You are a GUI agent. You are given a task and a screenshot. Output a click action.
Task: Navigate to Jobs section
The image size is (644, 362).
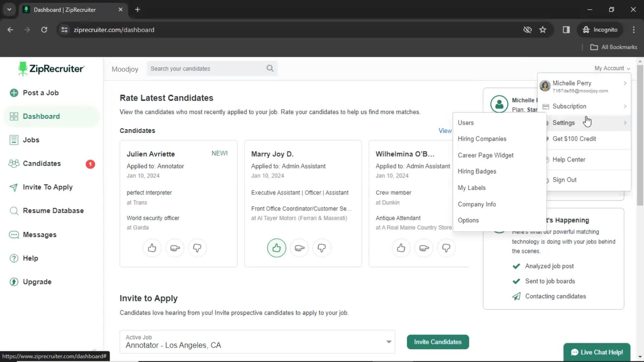click(x=31, y=140)
